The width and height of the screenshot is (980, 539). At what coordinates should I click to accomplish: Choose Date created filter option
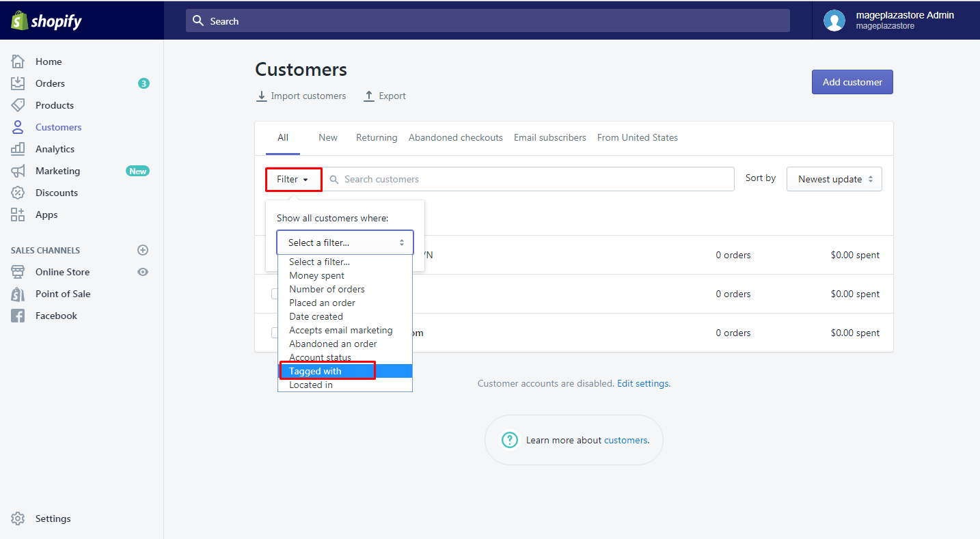[345, 316]
